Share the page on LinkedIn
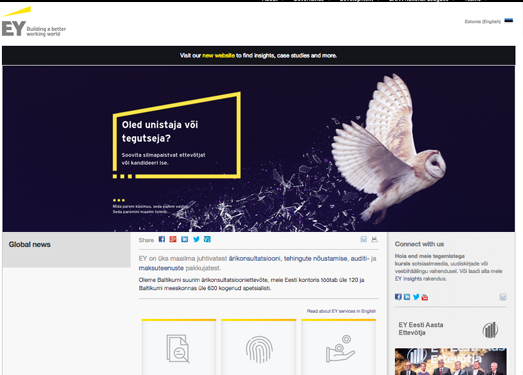 coord(184,239)
